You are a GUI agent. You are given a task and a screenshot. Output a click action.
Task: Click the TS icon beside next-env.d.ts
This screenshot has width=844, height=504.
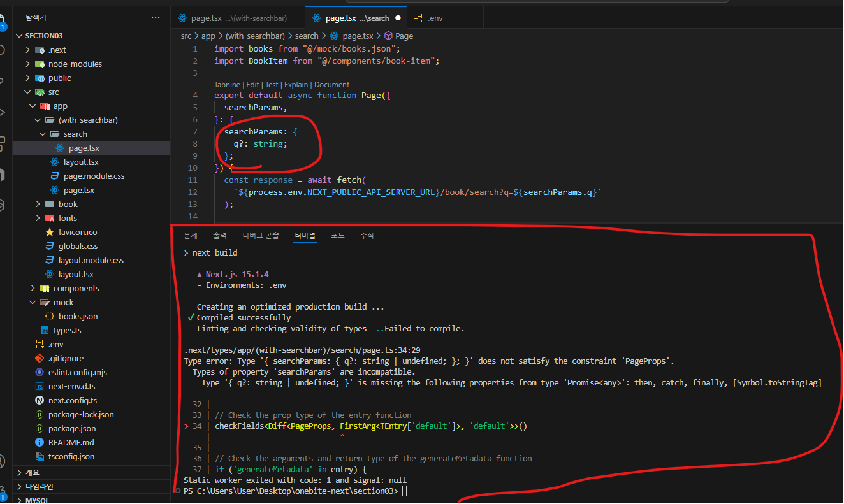[40, 386]
